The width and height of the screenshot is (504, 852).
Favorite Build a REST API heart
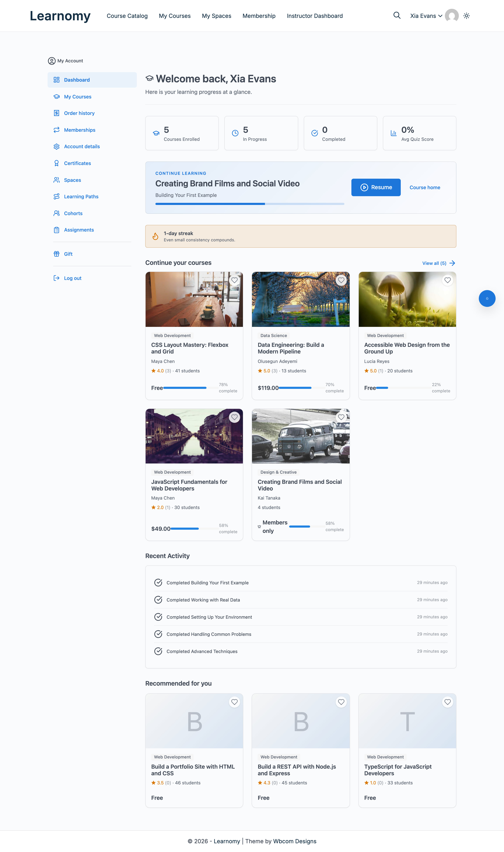click(x=341, y=702)
